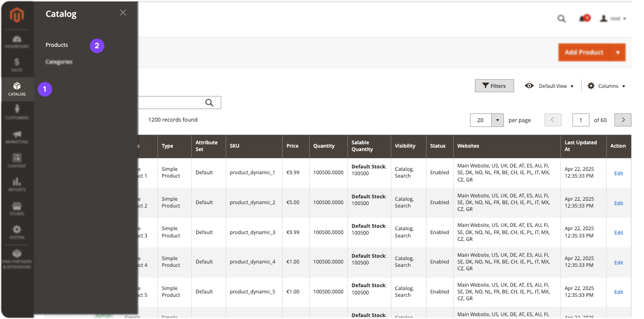Click the Quantity value for product_dynamic_3
Image resolution: width=644 pixels, height=319 pixels.
click(x=329, y=233)
